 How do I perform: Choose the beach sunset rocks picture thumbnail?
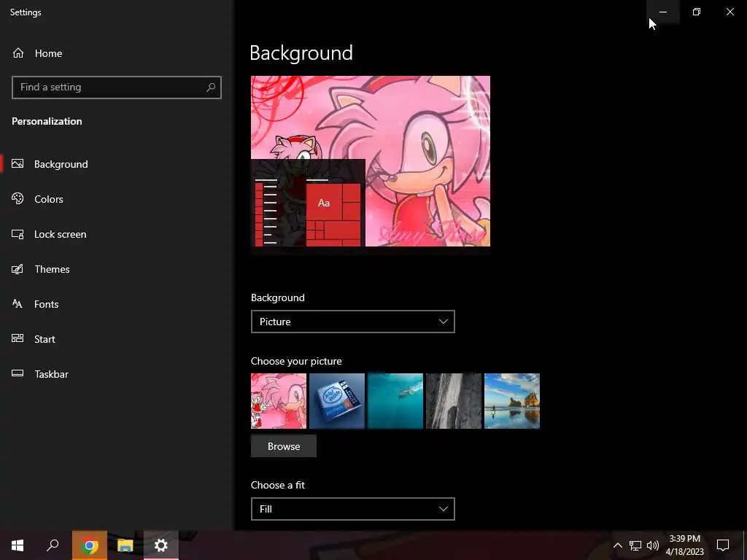click(x=511, y=401)
